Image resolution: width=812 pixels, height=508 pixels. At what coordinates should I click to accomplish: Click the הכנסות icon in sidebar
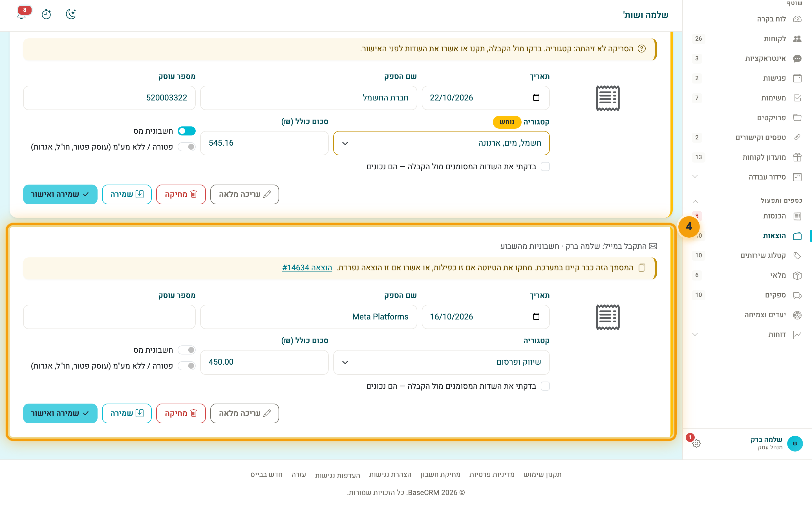(797, 216)
